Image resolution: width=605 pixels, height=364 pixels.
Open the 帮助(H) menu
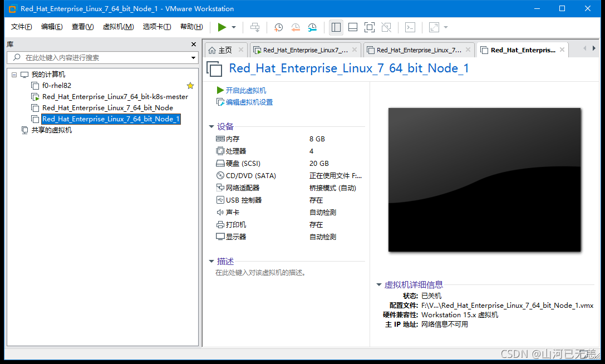191,27
